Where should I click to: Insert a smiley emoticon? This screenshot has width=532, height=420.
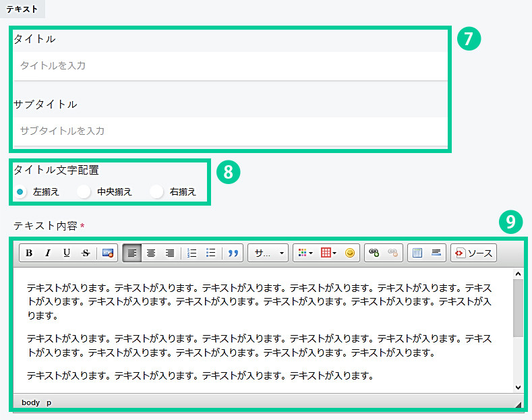pos(350,253)
